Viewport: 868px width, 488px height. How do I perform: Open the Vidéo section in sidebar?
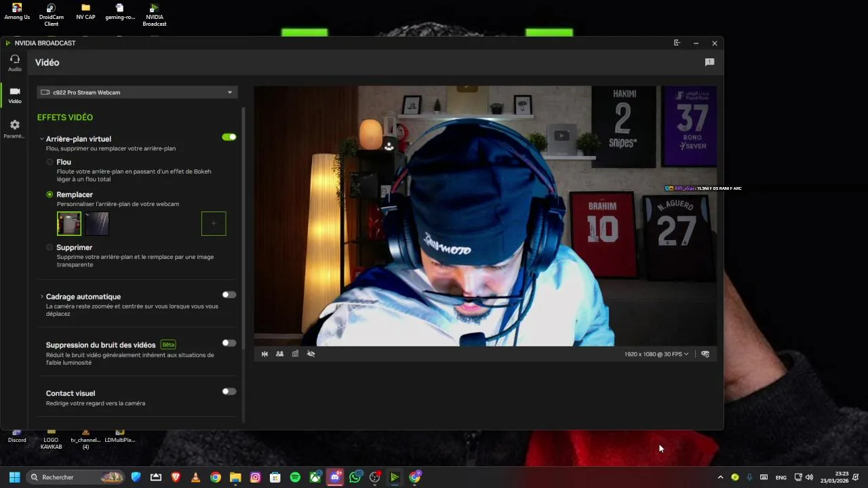click(15, 95)
